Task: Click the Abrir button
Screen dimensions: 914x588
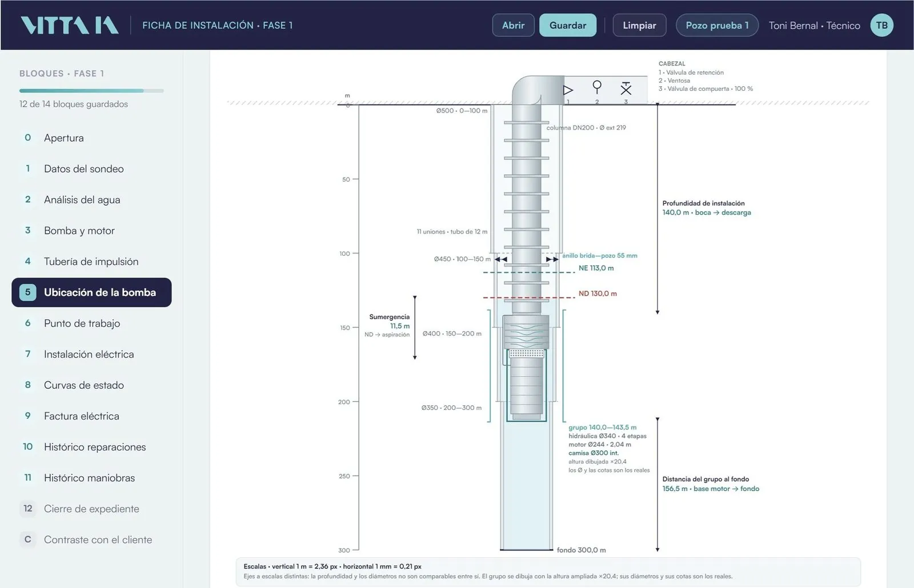Action: click(x=513, y=25)
